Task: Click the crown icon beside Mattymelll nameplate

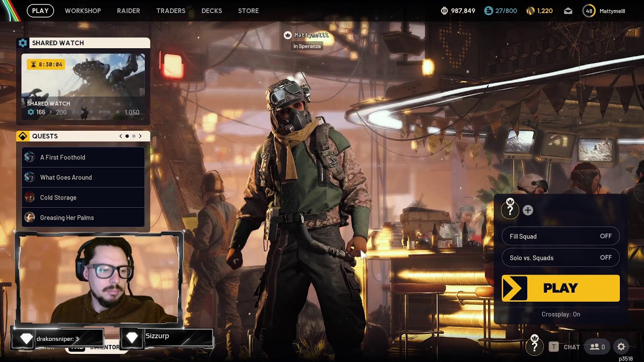Action: pyautogui.click(x=288, y=35)
